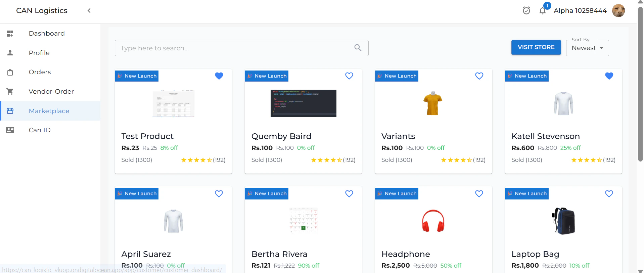Open the April Suarez title
Screen dimensions: 644x273
point(146,254)
